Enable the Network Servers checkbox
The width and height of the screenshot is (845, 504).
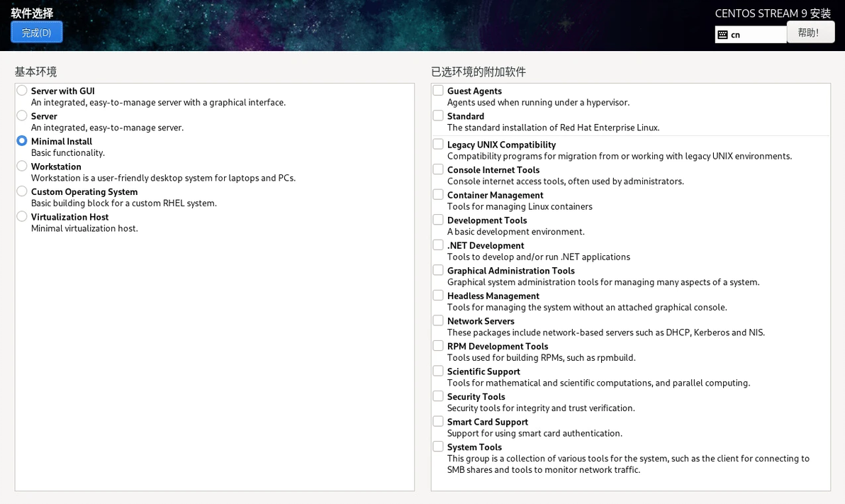(x=438, y=320)
